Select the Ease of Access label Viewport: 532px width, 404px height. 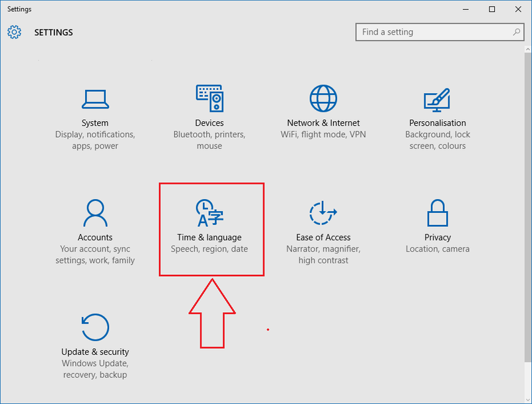(323, 238)
